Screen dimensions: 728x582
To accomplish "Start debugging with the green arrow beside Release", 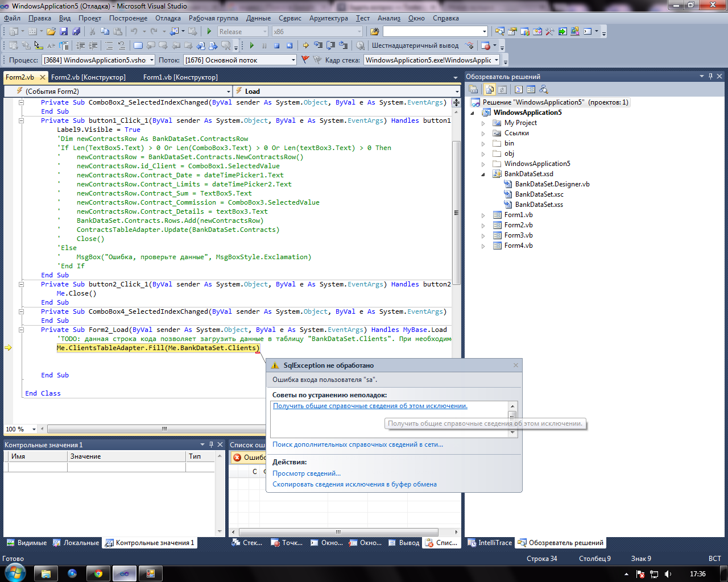I will (x=209, y=32).
